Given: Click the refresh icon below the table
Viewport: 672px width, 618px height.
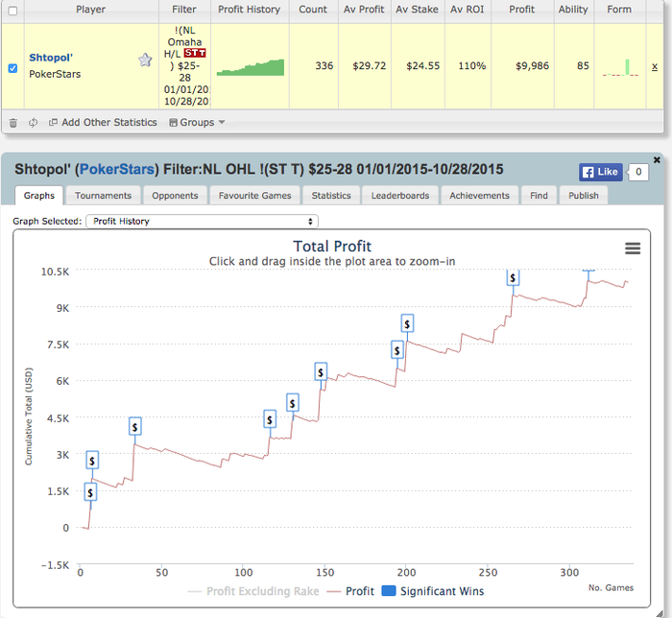Looking at the screenshot, I should (33, 123).
